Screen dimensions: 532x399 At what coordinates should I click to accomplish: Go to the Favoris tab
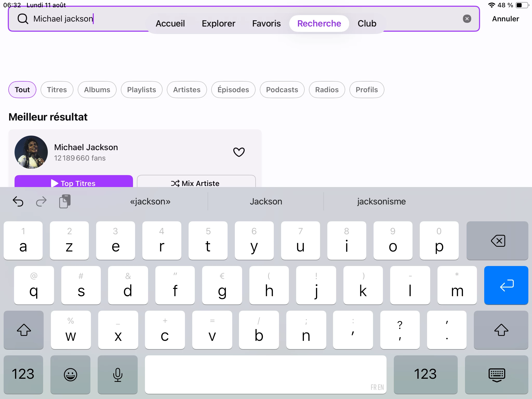(x=266, y=23)
